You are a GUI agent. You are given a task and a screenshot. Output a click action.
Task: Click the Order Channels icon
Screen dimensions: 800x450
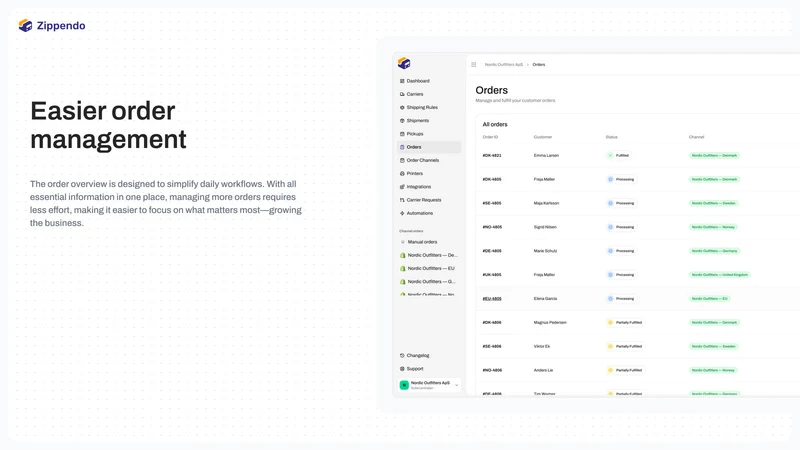coord(402,161)
